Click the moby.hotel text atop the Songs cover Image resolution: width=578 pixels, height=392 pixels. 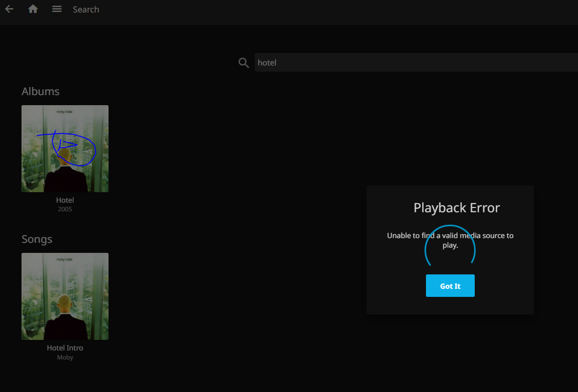click(65, 259)
